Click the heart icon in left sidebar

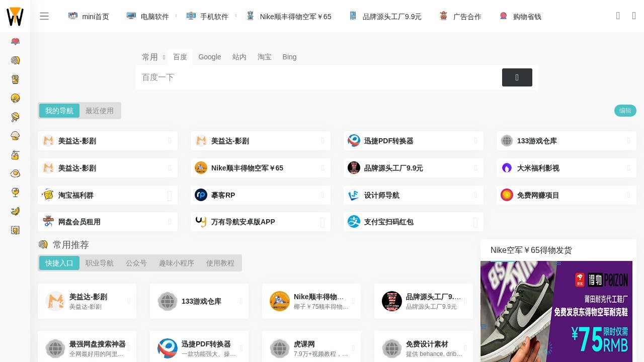click(x=15, y=42)
